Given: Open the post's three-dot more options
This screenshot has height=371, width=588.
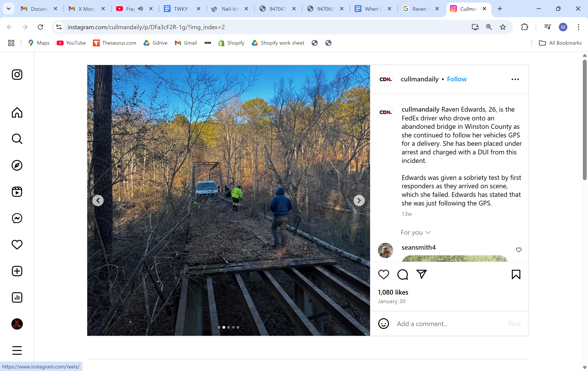Looking at the screenshot, I should click(x=515, y=79).
